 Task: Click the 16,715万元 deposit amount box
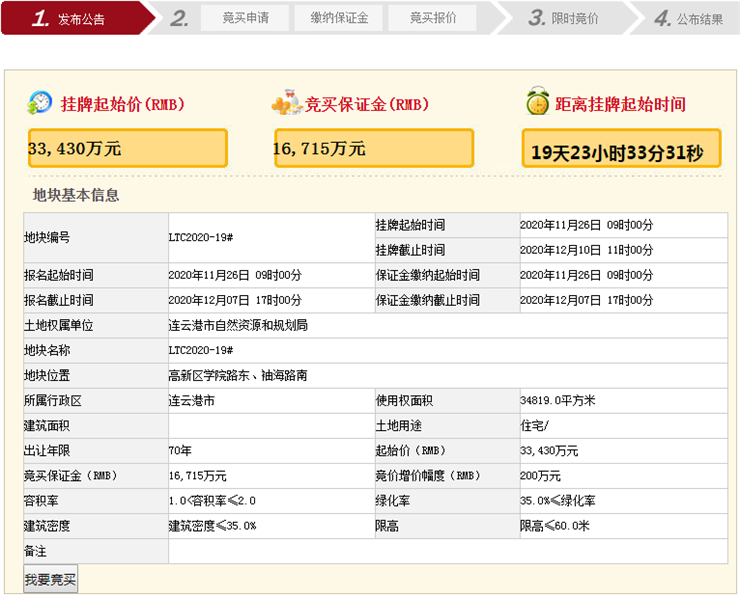point(373,148)
